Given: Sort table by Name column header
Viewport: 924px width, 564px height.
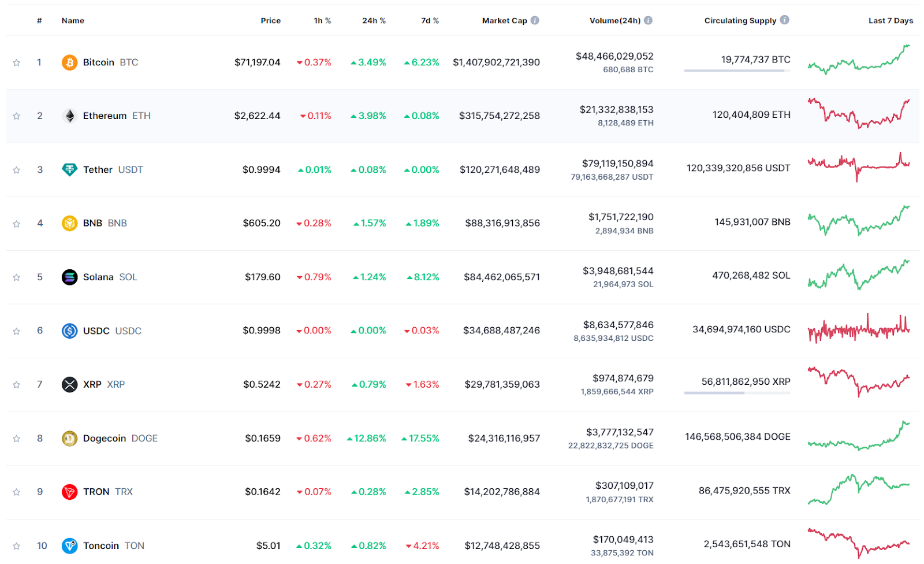Looking at the screenshot, I should 73,21.
